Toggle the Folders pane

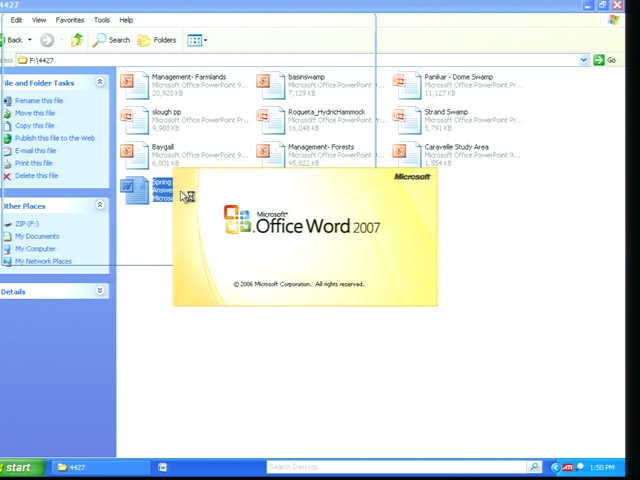coord(157,40)
